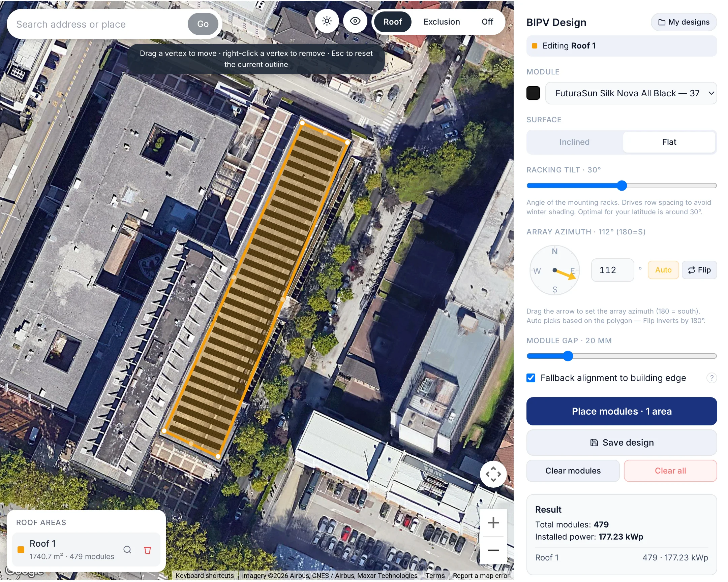This screenshot has width=728, height=582.
Task: Click the Search address or place field
Action: (x=98, y=24)
